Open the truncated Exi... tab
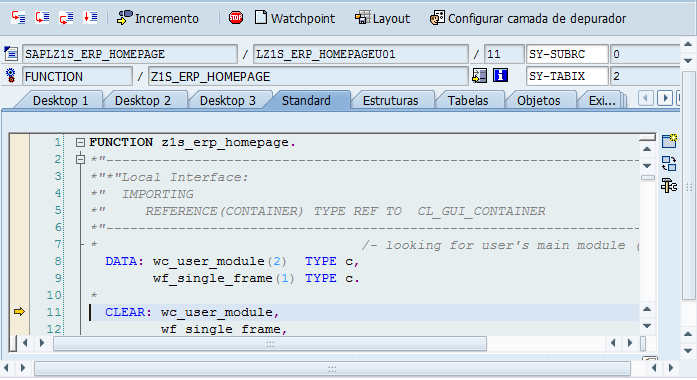Image resolution: width=697 pixels, height=380 pixels. tap(602, 100)
